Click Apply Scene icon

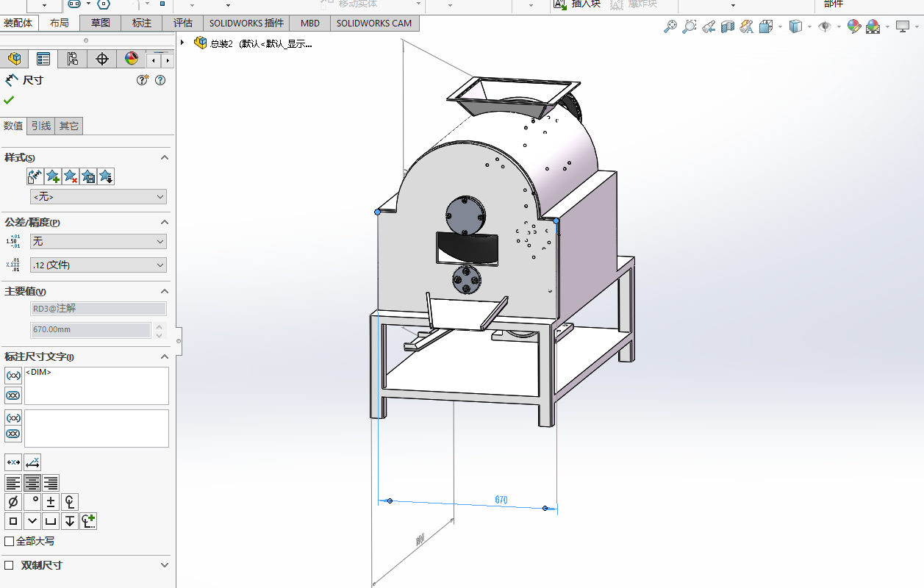coord(873,26)
